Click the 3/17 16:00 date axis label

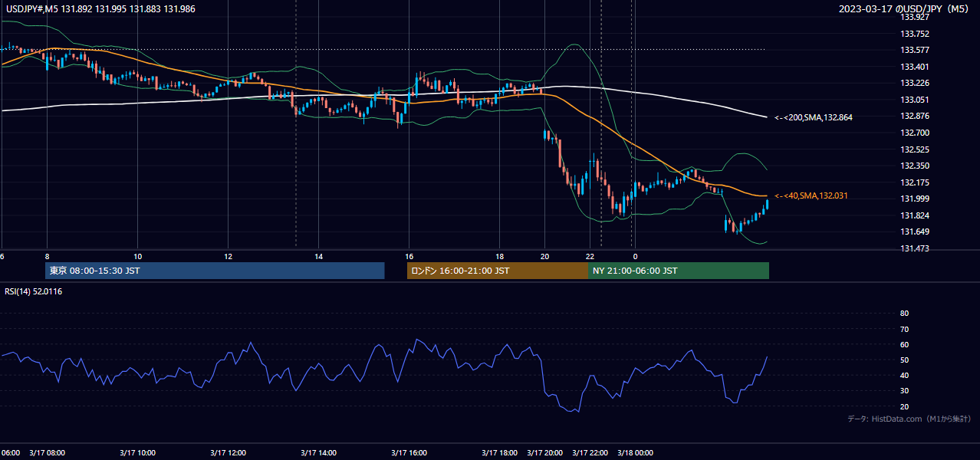(x=409, y=453)
